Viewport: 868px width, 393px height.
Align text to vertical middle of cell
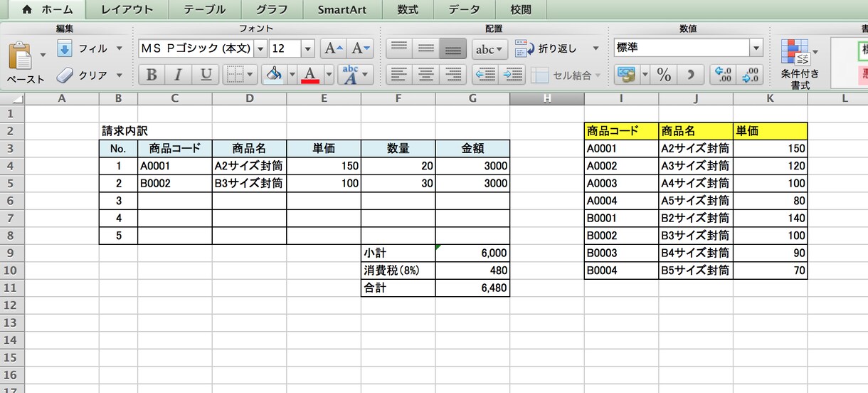426,48
